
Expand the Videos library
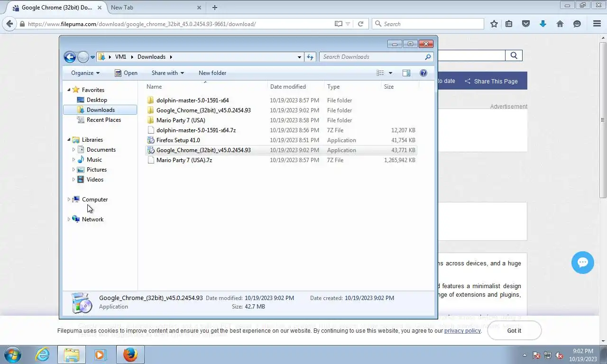point(74,180)
